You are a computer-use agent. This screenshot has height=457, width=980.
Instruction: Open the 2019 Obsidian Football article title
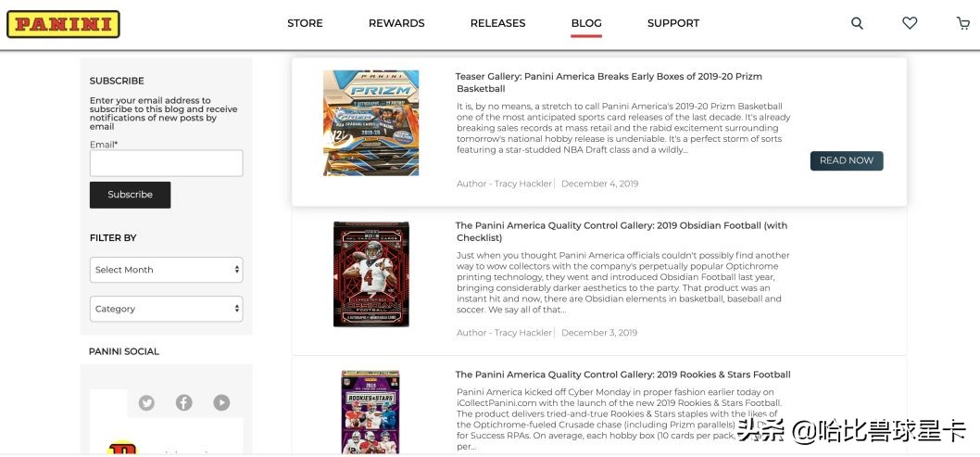click(622, 232)
